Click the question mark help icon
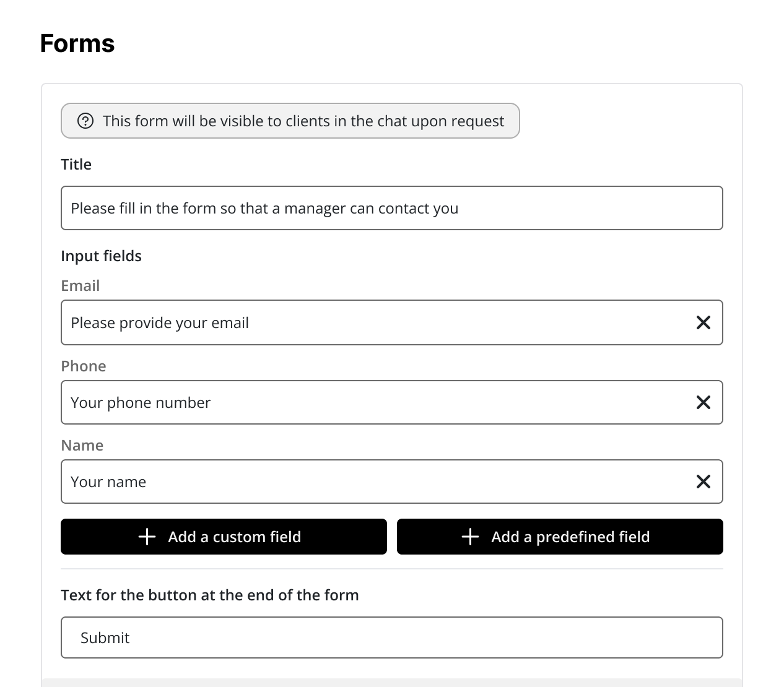Image resolution: width=784 pixels, height=687 pixels. pyautogui.click(x=85, y=121)
